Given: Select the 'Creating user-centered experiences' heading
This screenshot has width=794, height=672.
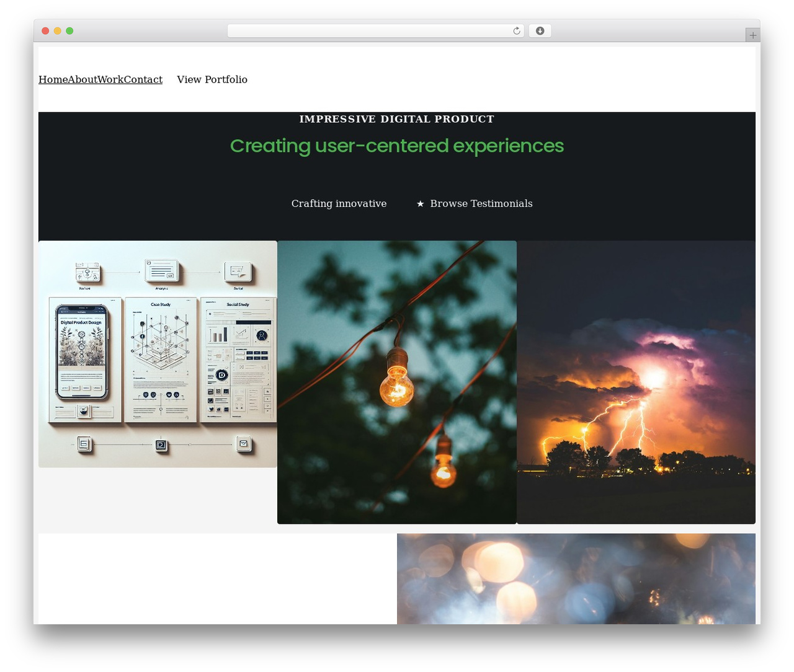Looking at the screenshot, I should pos(397,146).
